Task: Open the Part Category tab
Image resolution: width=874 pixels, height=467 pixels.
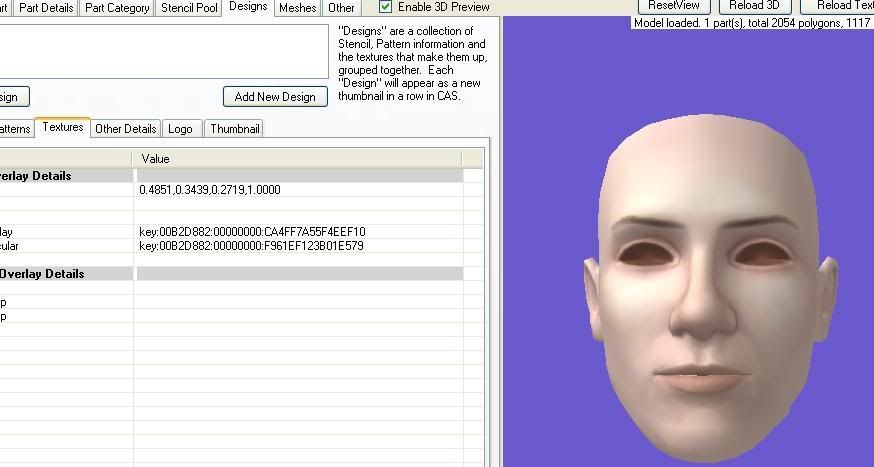Action: pos(117,8)
